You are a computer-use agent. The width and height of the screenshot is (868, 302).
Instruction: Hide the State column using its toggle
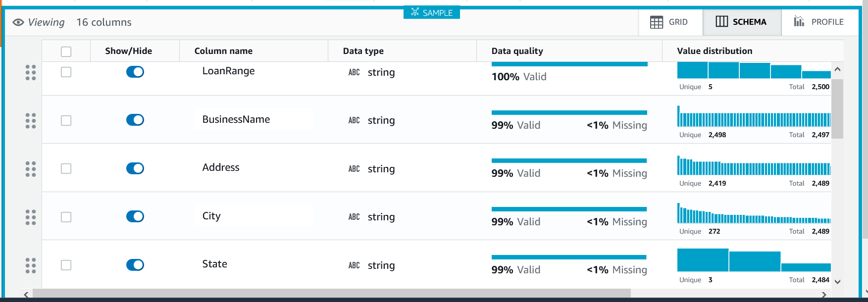[135, 265]
